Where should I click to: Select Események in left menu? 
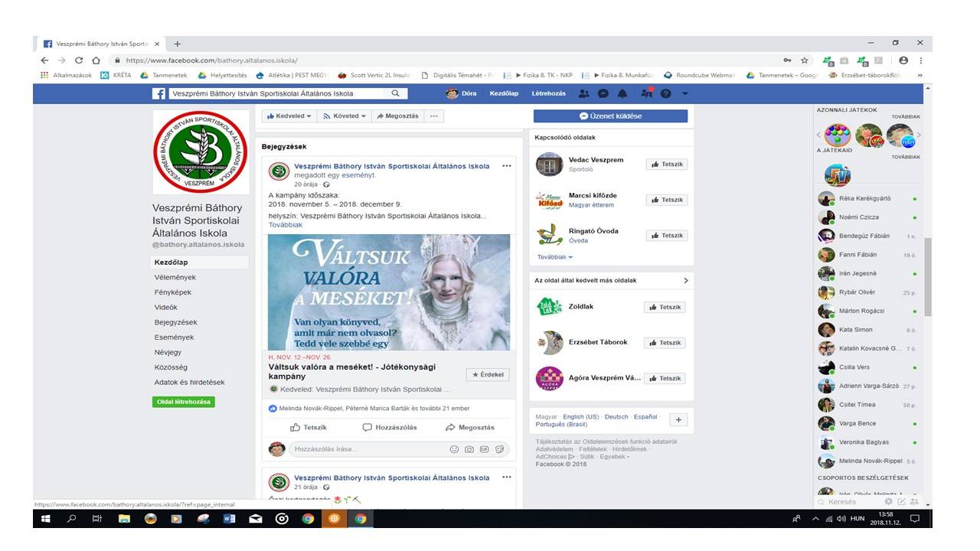174,337
